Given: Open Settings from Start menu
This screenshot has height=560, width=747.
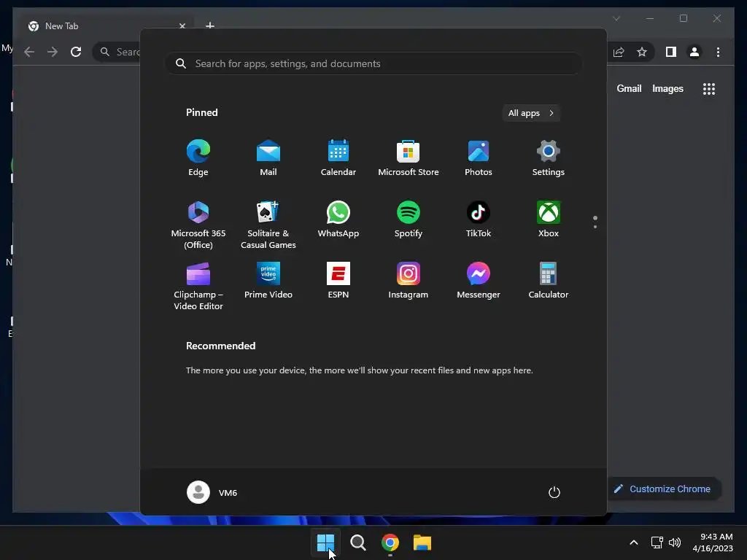Looking at the screenshot, I should pos(549,158).
